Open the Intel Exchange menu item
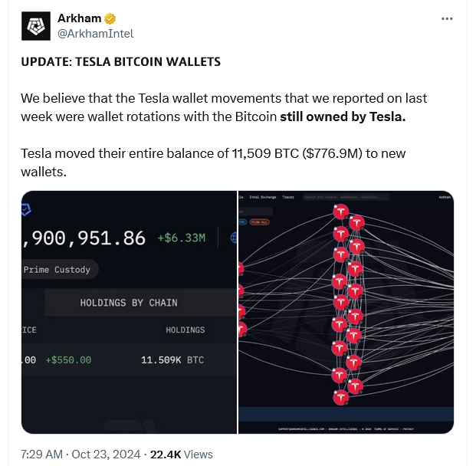 [x=263, y=197]
